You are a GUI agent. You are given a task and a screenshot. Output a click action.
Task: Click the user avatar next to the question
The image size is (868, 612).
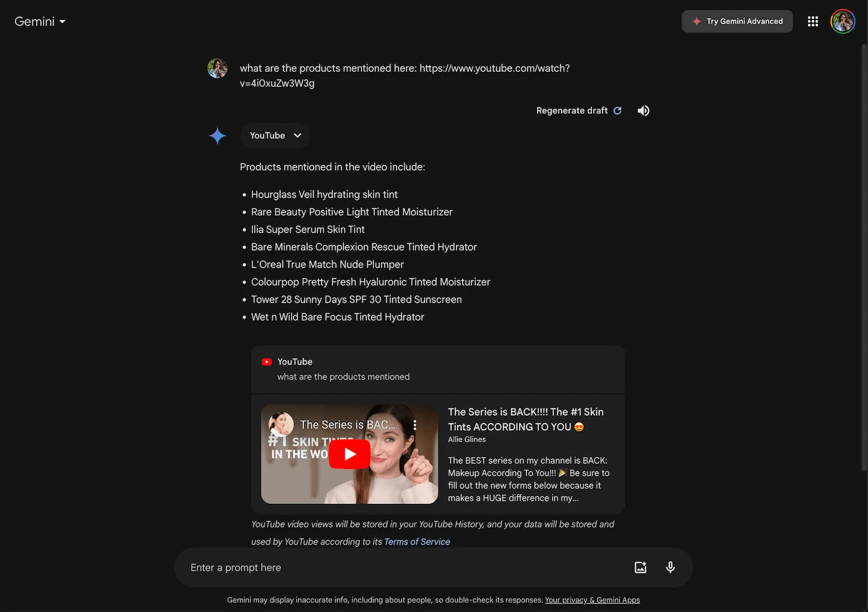[x=217, y=68]
